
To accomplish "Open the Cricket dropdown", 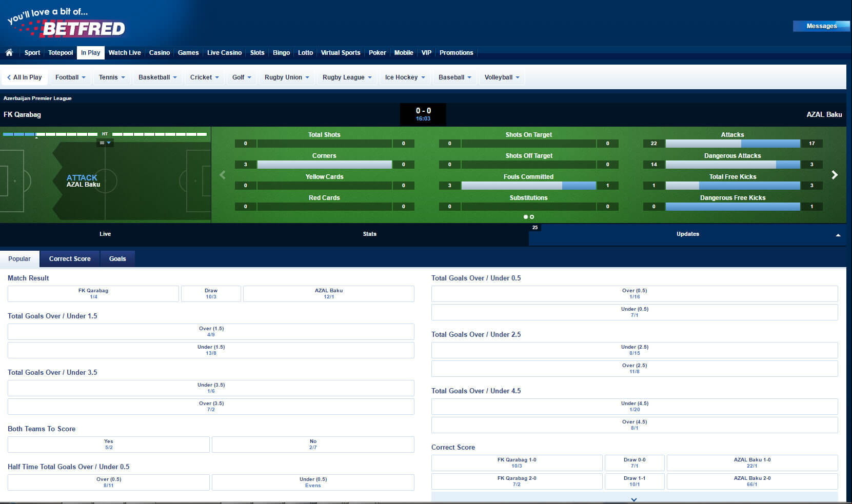I will (204, 77).
